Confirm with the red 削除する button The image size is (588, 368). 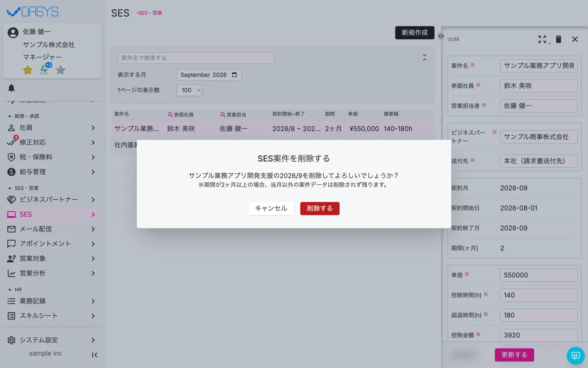320,209
